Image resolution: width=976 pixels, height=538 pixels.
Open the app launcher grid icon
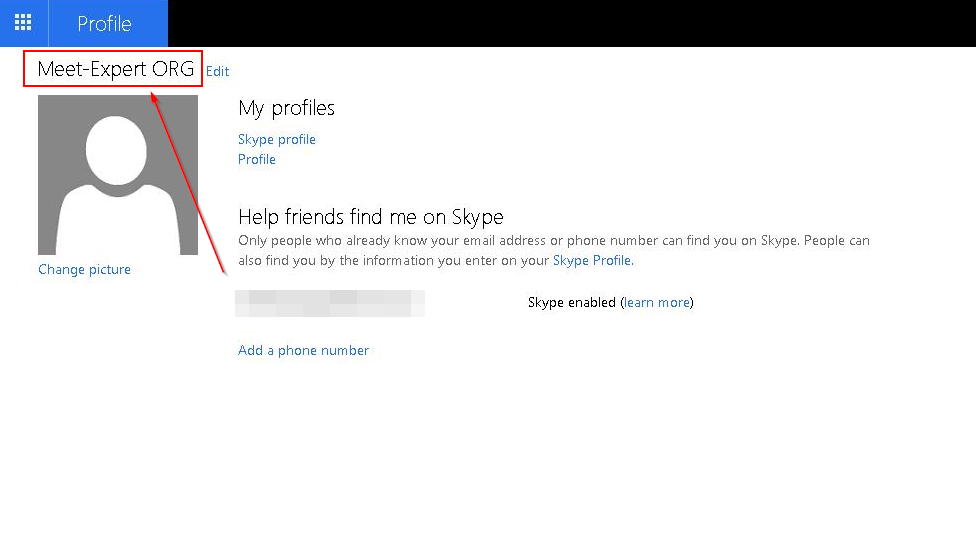23,23
